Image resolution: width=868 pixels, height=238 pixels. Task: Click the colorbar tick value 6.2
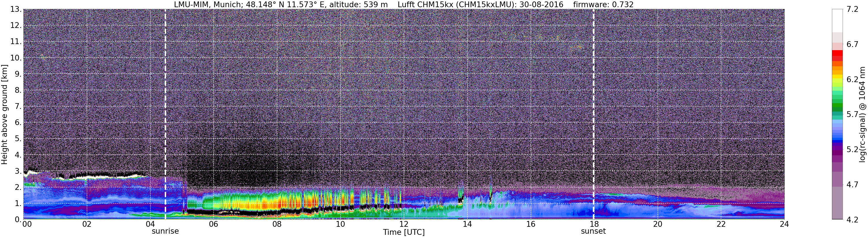pyautogui.click(x=852, y=80)
